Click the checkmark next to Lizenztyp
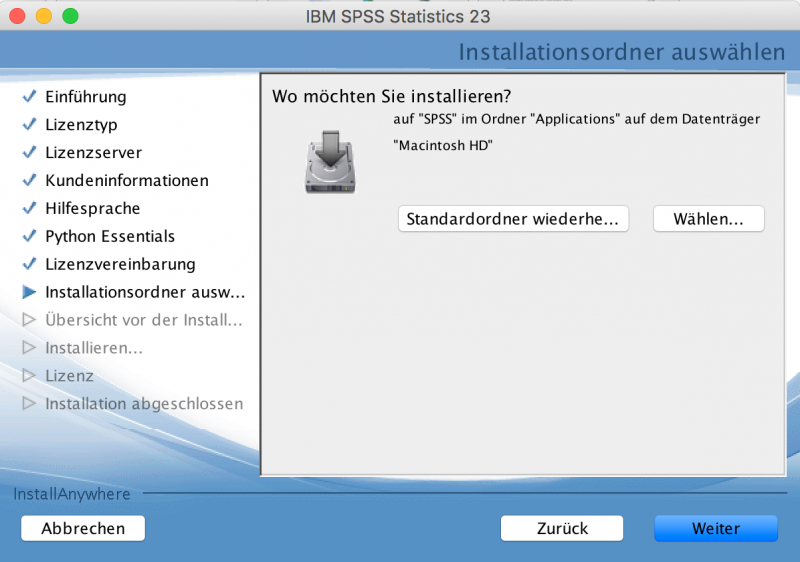This screenshot has height=562, width=800. 30,124
